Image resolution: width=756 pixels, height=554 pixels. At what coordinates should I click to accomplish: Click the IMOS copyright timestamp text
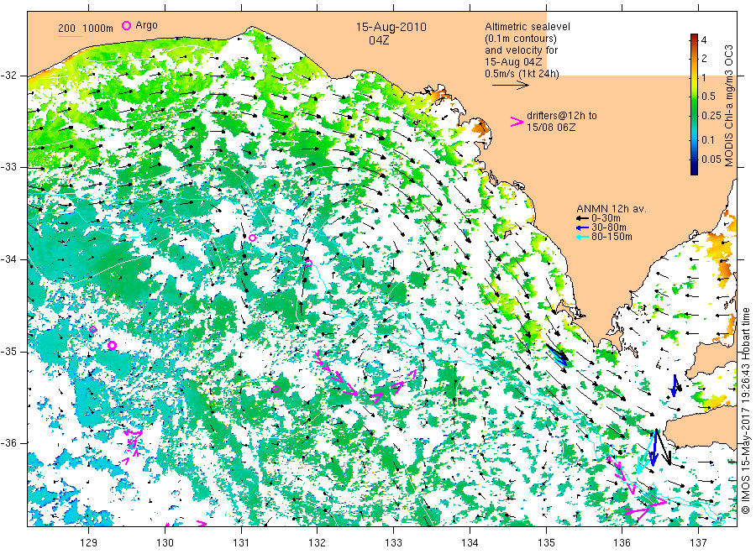[x=745, y=411]
